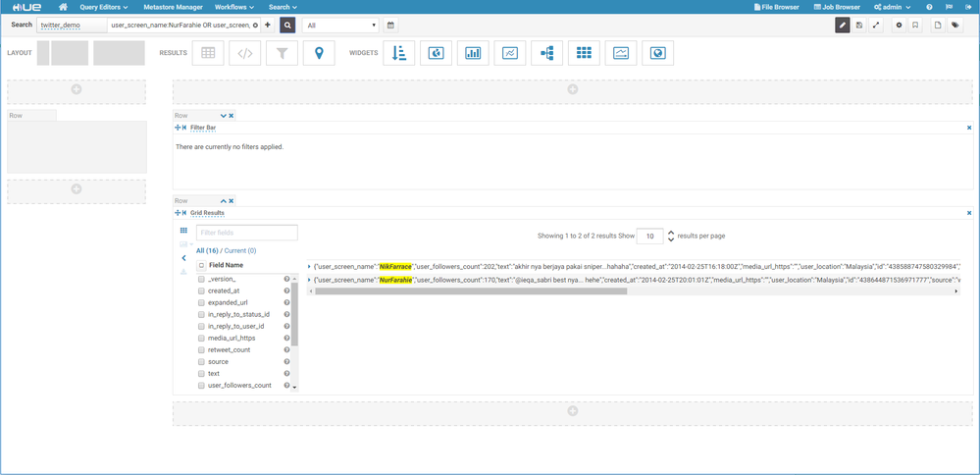Select the line chart widget
Viewport: 980px width, 475px height.
pyautogui.click(x=509, y=53)
